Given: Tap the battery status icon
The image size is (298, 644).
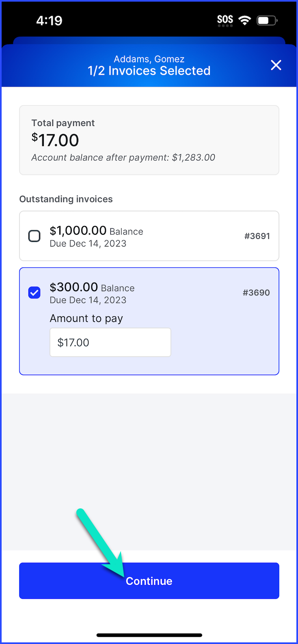Looking at the screenshot, I should coord(267,20).
